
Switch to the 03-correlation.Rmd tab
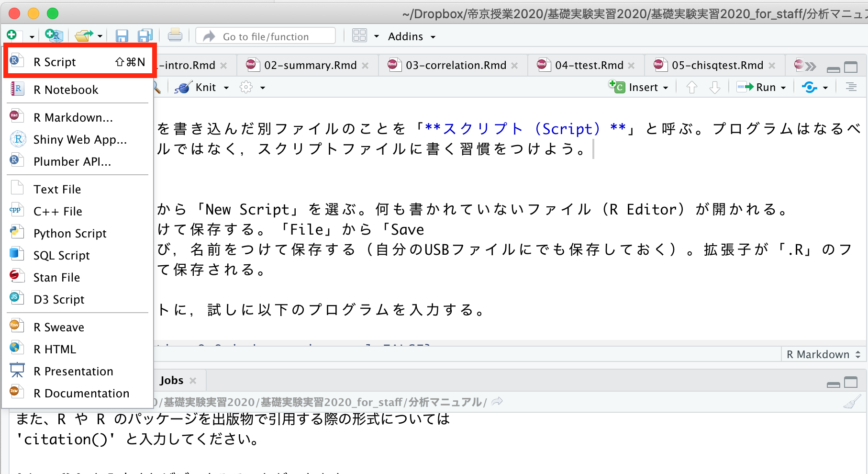pyautogui.click(x=456, y=65)
